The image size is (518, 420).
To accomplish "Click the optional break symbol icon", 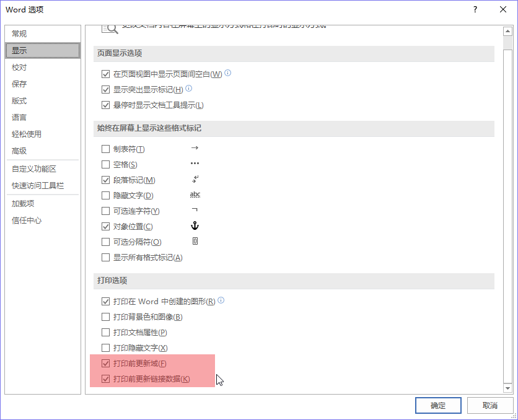I will [x=195, y=242].
